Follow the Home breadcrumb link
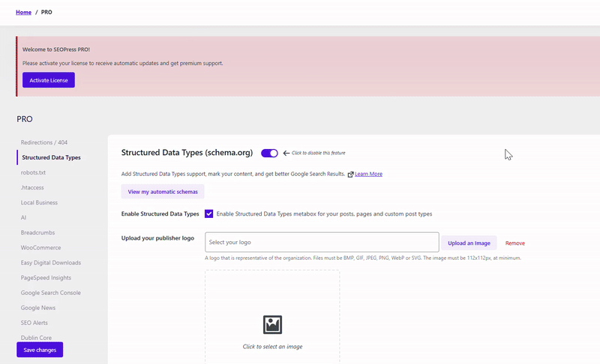The image size is (600, 364). 23,12
